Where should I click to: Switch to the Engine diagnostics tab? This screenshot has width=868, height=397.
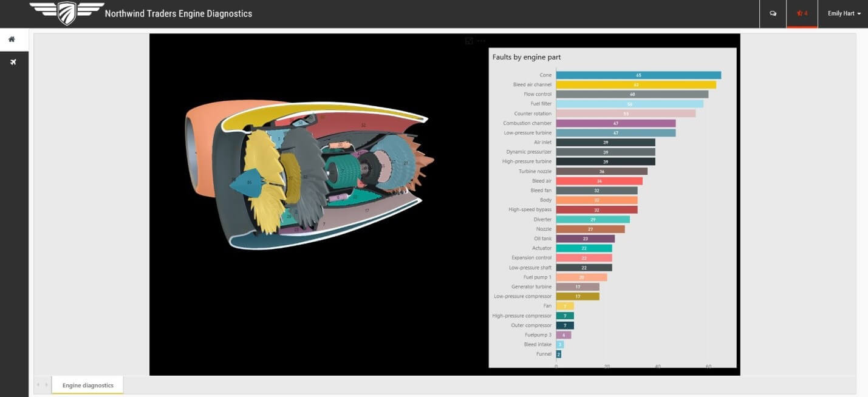pyautogui.click(x=87, y=385)
